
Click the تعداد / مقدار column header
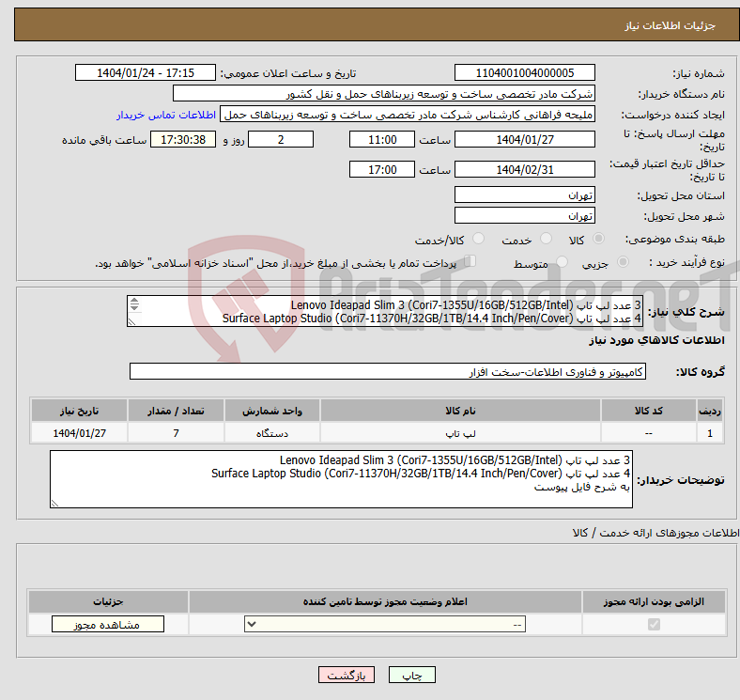click(x=176, y=411)
